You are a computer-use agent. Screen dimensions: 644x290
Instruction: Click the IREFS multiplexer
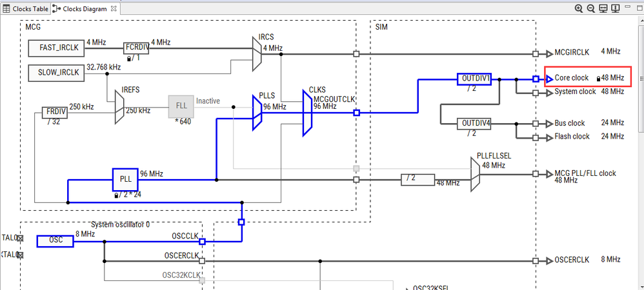coord(119,106)
